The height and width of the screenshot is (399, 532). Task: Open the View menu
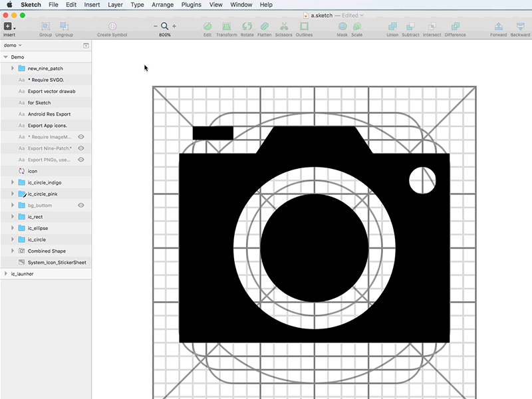point(215,5)
